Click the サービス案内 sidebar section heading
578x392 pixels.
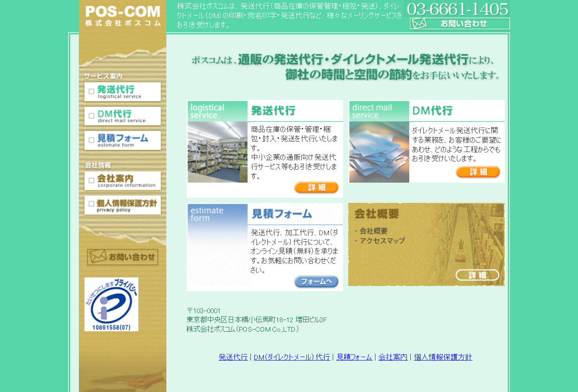103,76
